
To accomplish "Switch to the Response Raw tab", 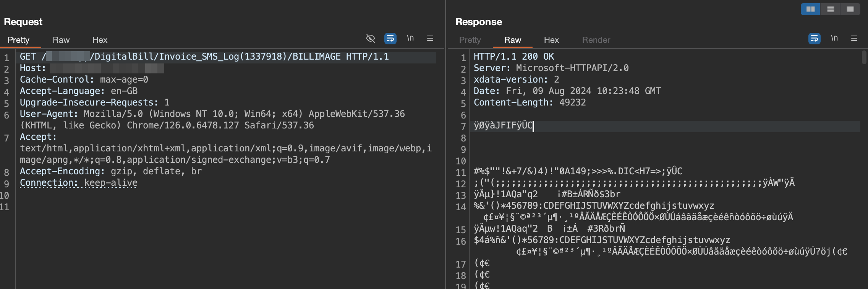I will 513,40.
